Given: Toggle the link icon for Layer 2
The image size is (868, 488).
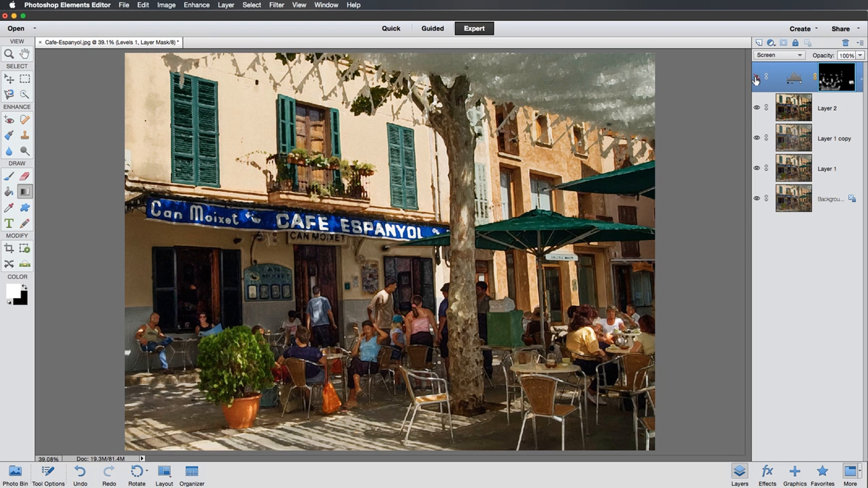Looking at the screenshot, I should [766, 107].
